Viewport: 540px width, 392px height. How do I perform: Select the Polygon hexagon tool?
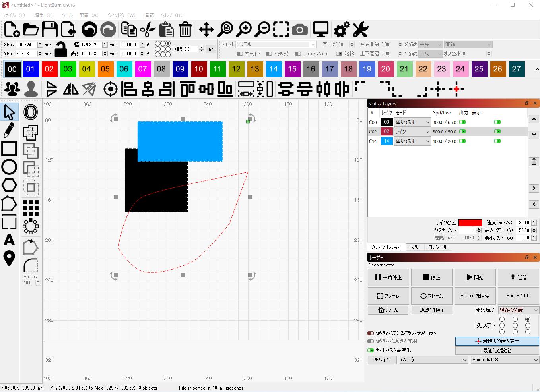tap(9, 185)
